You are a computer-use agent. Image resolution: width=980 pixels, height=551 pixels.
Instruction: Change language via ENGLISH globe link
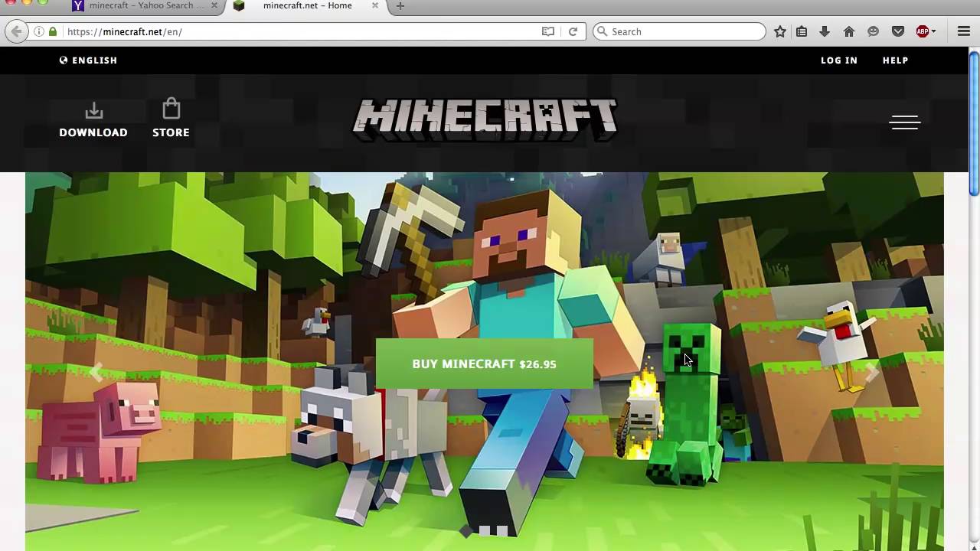click(x=88, y=60)
